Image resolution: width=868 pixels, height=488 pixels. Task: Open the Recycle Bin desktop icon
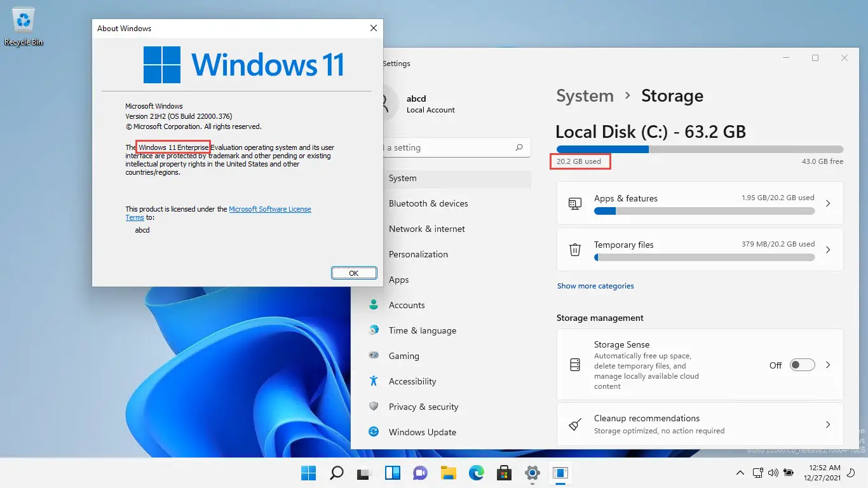pos(24,27)
